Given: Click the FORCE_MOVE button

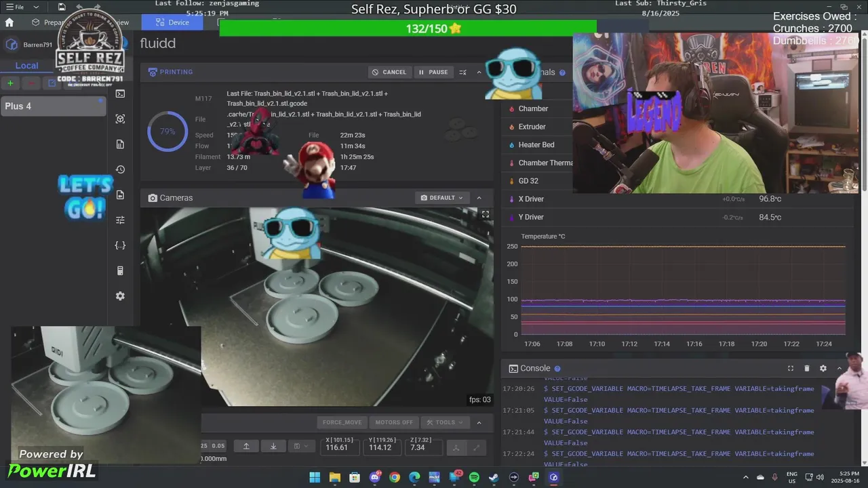Looking at the screenshot, I should coord(342,422).
